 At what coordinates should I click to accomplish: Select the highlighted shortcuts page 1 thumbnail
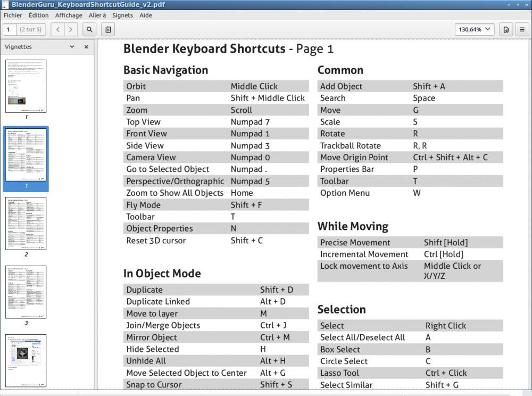click(x=26, y=155)
